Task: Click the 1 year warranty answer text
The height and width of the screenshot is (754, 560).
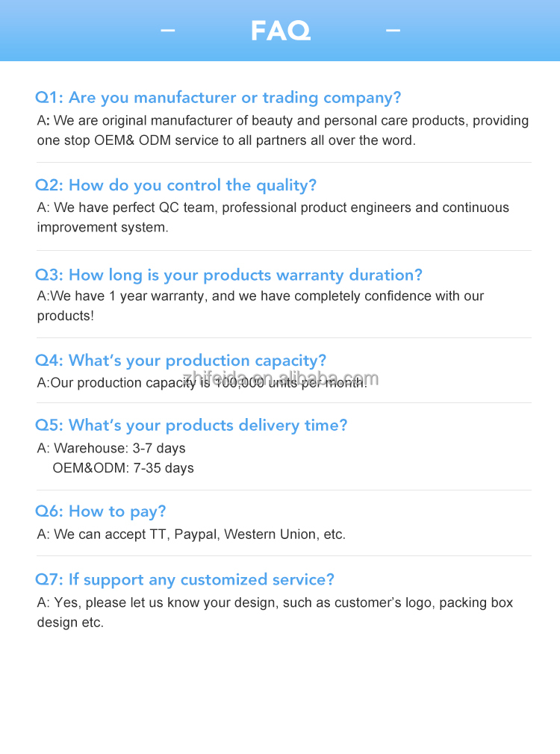Action: [x=260, y=305]
